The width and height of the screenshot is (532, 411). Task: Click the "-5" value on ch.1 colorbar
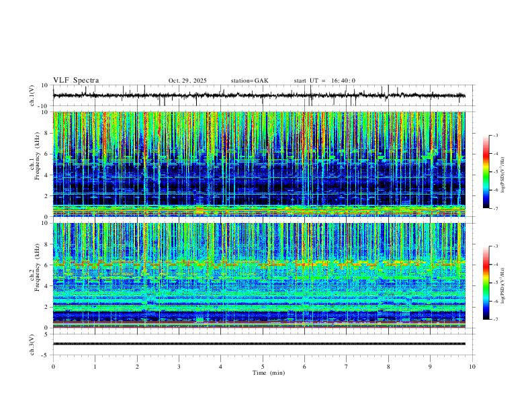(495, 172)
